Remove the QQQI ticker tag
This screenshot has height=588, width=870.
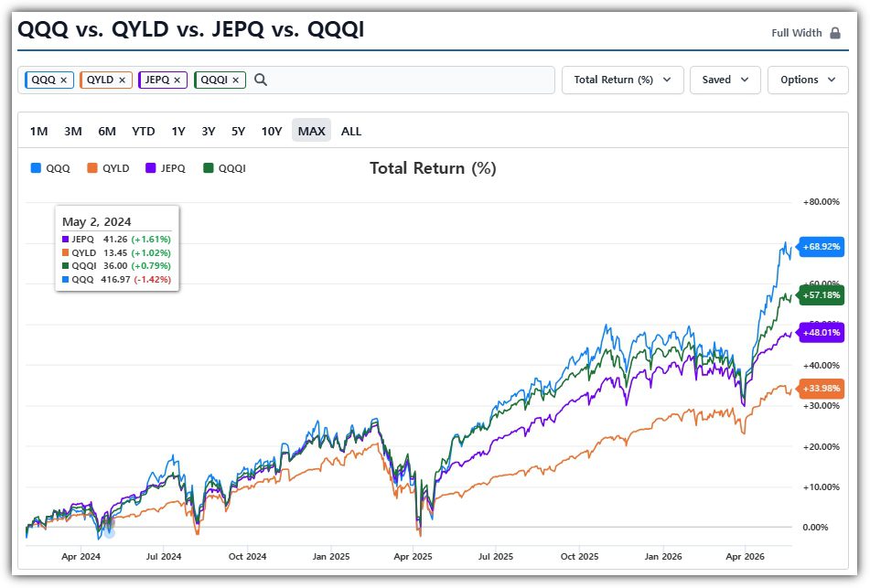click(x=235, y=80)
